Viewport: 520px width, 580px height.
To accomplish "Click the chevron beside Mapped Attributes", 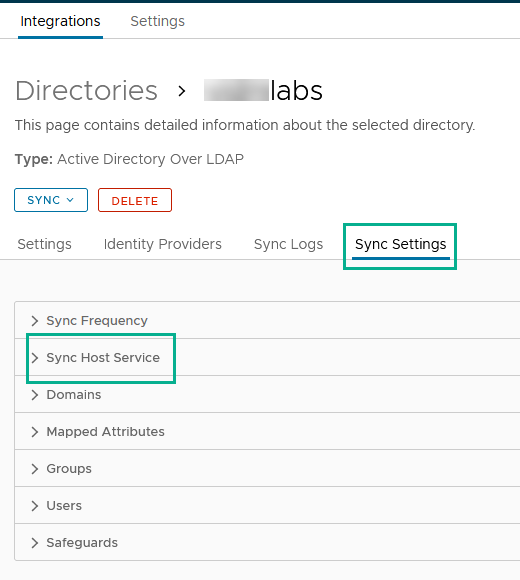I will click(35, 432).
